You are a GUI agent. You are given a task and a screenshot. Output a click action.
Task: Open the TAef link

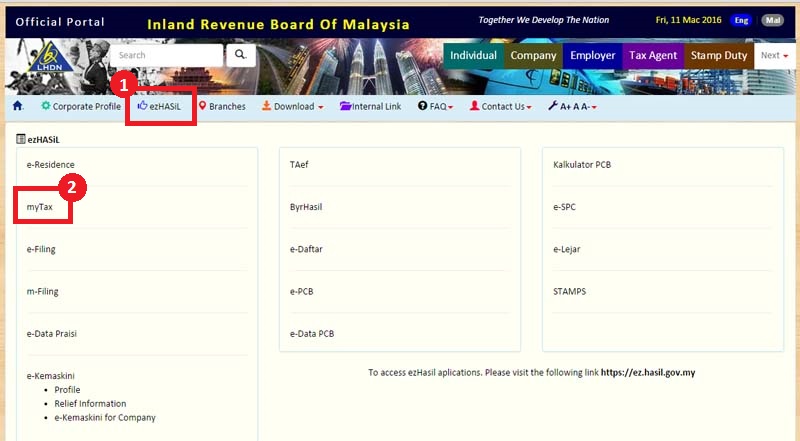(299, 164)
